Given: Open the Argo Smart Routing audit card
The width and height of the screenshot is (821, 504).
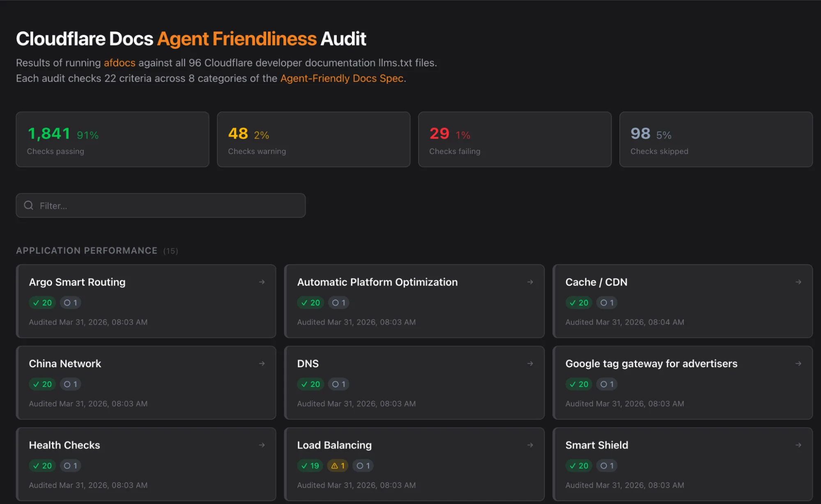Looking at the screenshot, I should (146, 301).
